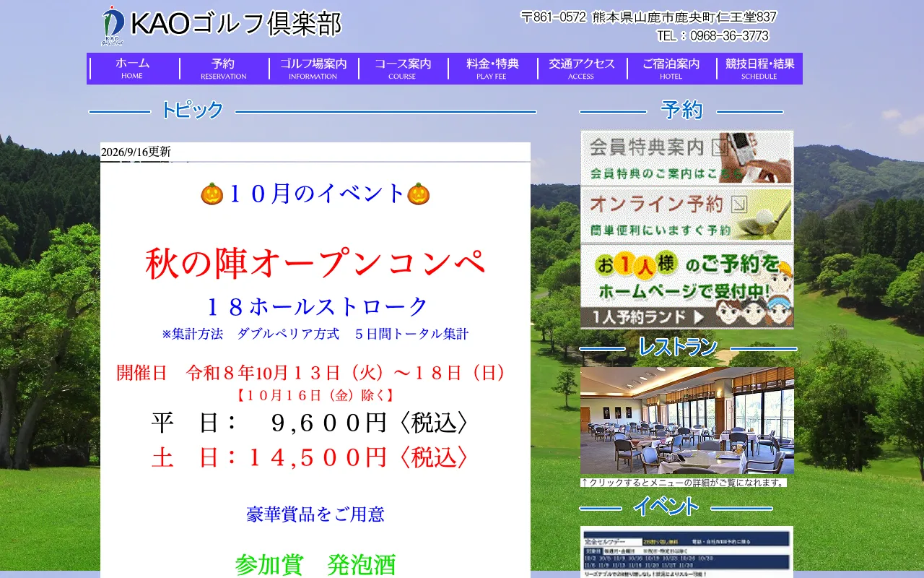Click the 2026/9/16更新 date text
Screen dimensions: 924x578
(x=136, y=152)
